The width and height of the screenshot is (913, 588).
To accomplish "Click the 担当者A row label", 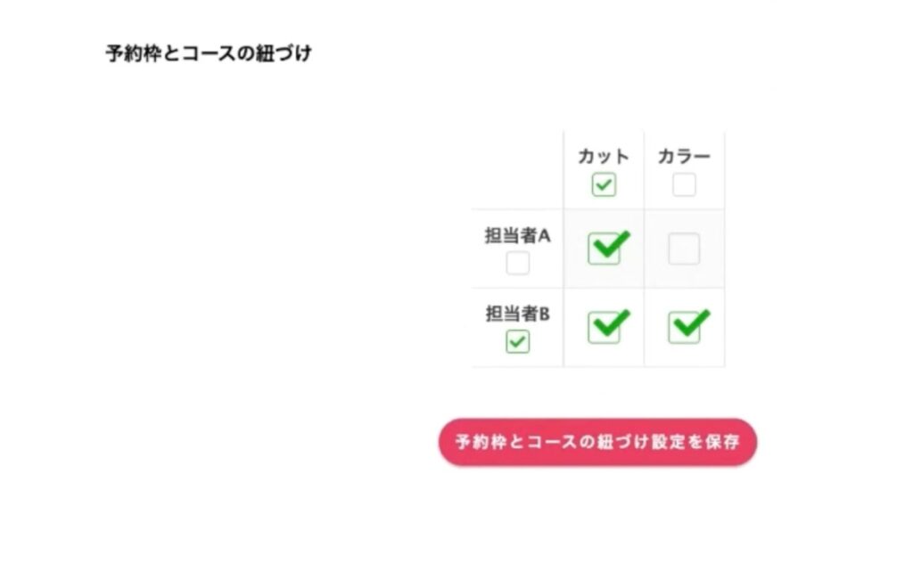I will tap(518, 236).
